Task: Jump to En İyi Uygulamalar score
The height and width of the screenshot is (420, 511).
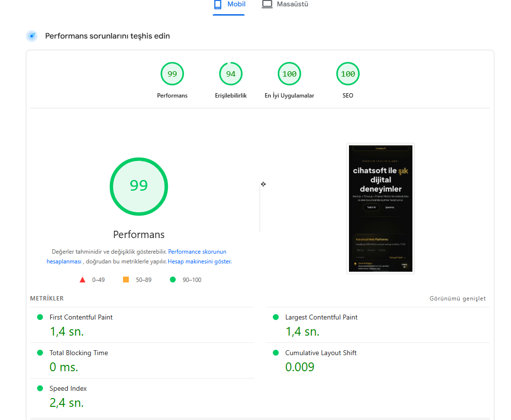Action: coord(289,74)
